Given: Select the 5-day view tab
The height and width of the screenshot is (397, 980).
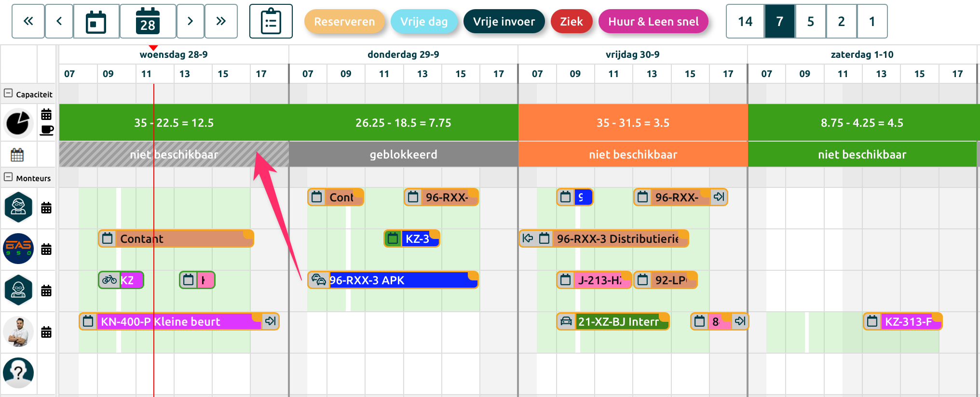Looking at the screenshot, I should pyautogui.click(x=811, y=21).
